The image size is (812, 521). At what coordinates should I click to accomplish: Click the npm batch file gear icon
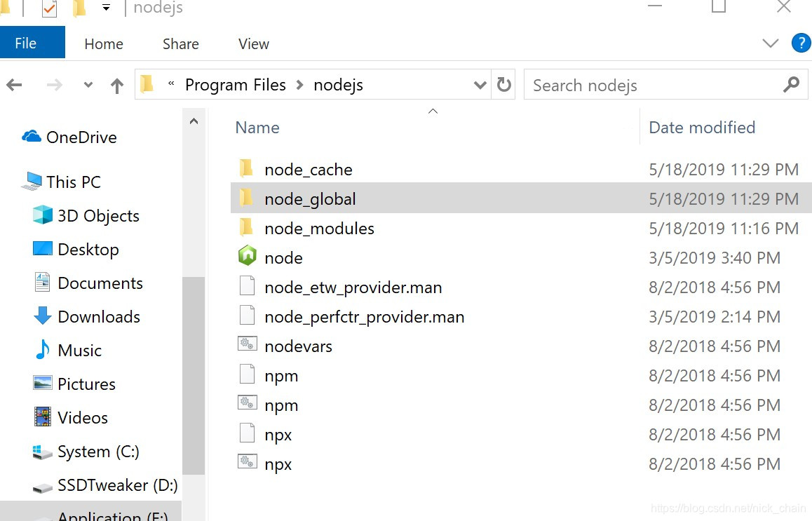click(248, 403)
